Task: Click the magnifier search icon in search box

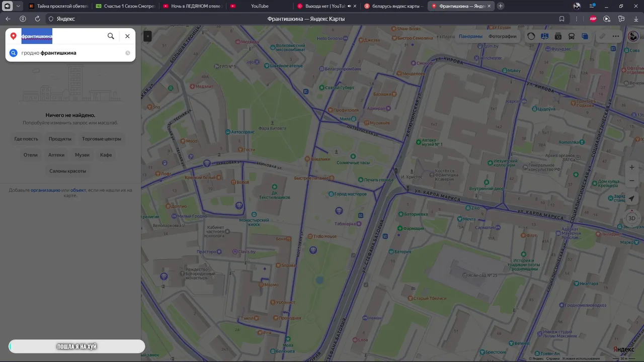Action: [111, 36]
